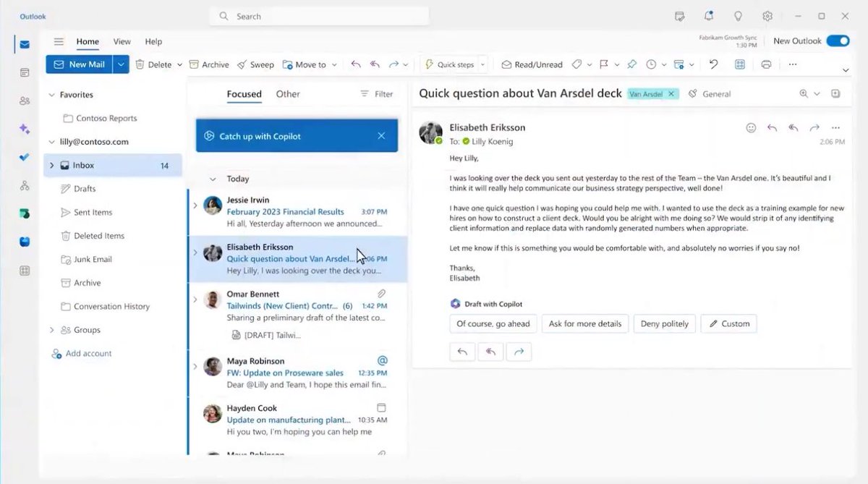The width and height of the screenshot is (868, 484).
Task: Open the Filter menu for messages
Action: pyautogui.click(x=376, y=94)
